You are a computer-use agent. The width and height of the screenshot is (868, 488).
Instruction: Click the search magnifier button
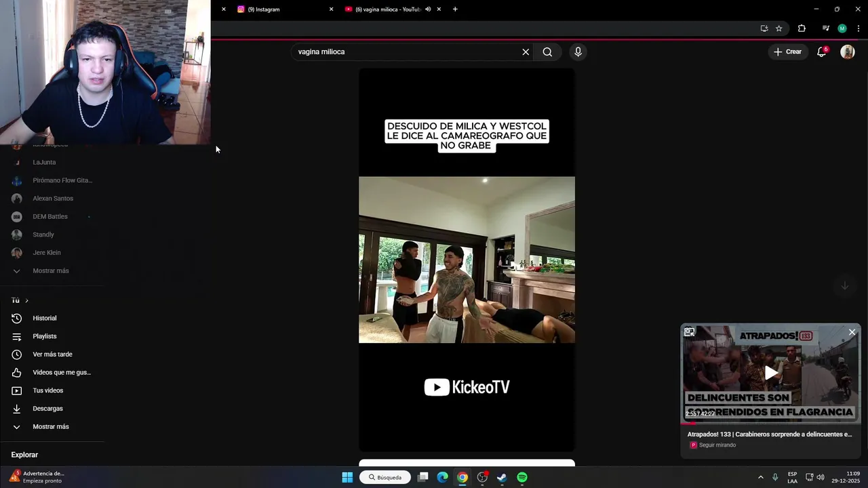pos(547,52)
